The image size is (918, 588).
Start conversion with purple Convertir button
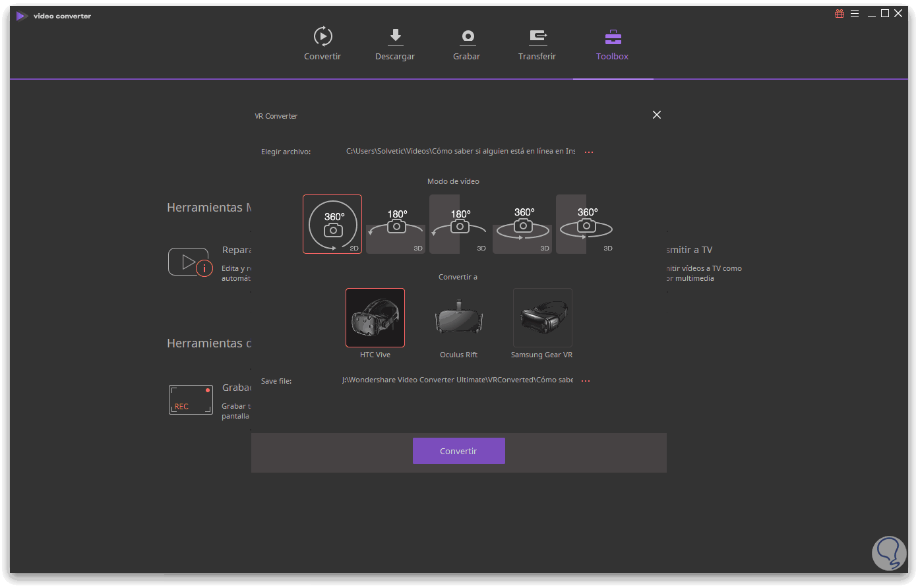click(459, 451)
